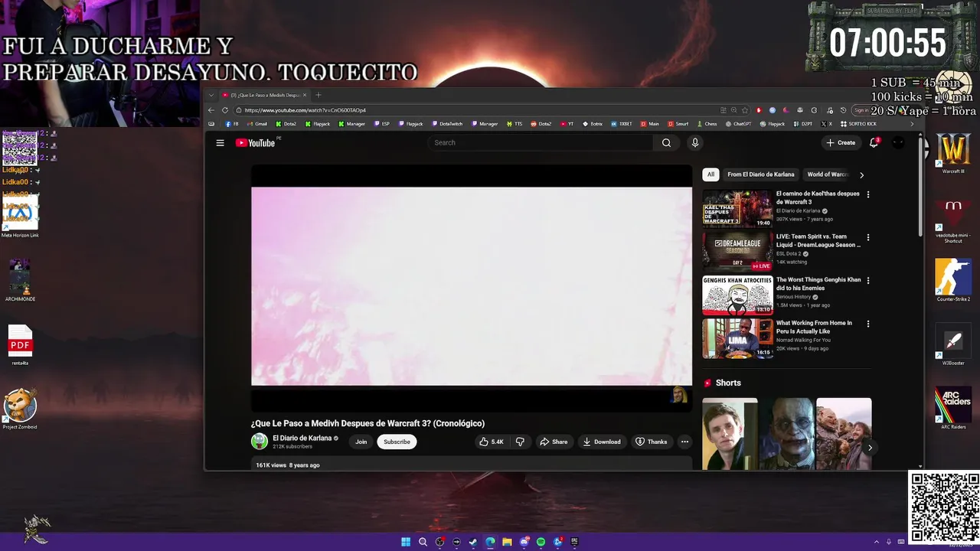Viewport: 980px width, 551px height.
Task: Click the YouTube search input field
Action: point(540,143)
